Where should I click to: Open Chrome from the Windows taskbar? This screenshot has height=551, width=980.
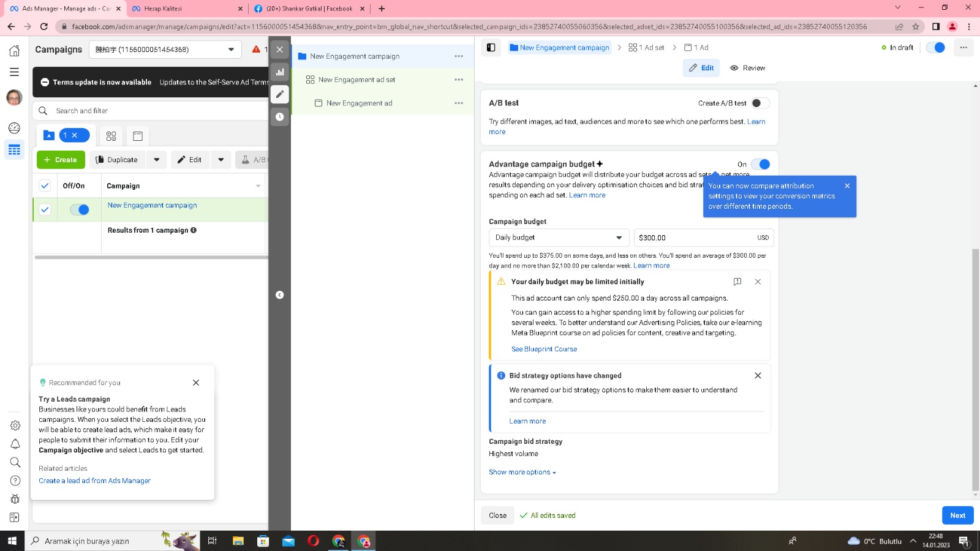point(339,541)
